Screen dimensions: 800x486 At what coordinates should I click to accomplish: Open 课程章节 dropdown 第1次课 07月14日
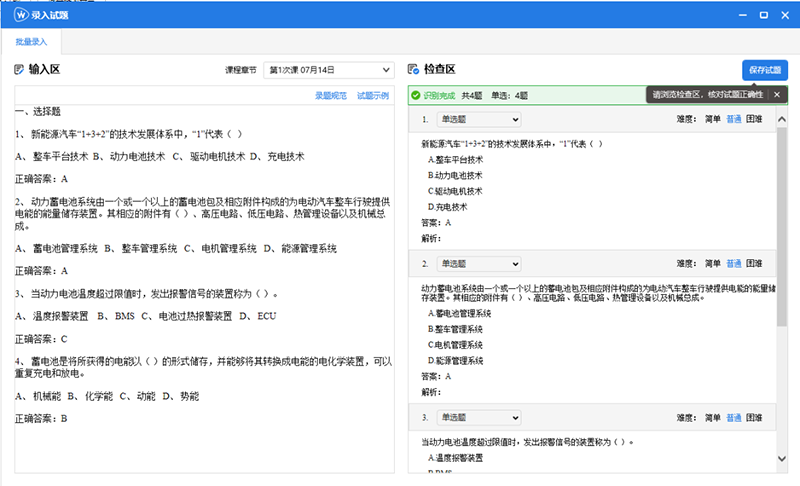[329, 70]
